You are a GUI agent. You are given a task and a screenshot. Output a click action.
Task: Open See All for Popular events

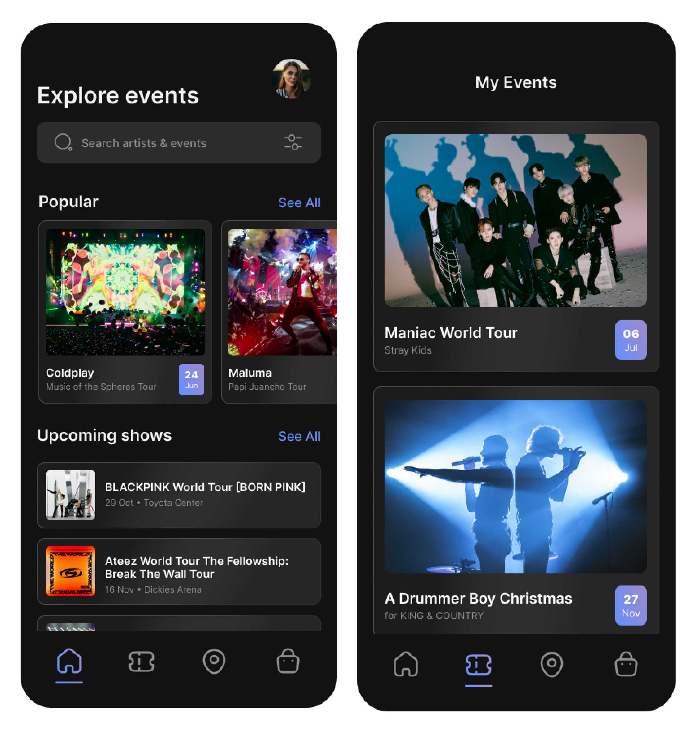[299, 202]
